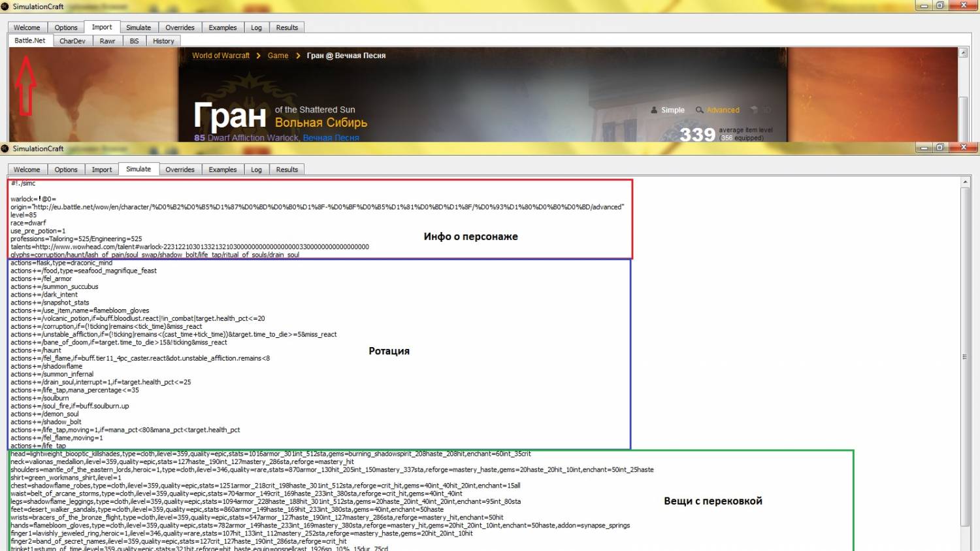
Task: Close the top SimulationCraft window
Action: [963, 5]
